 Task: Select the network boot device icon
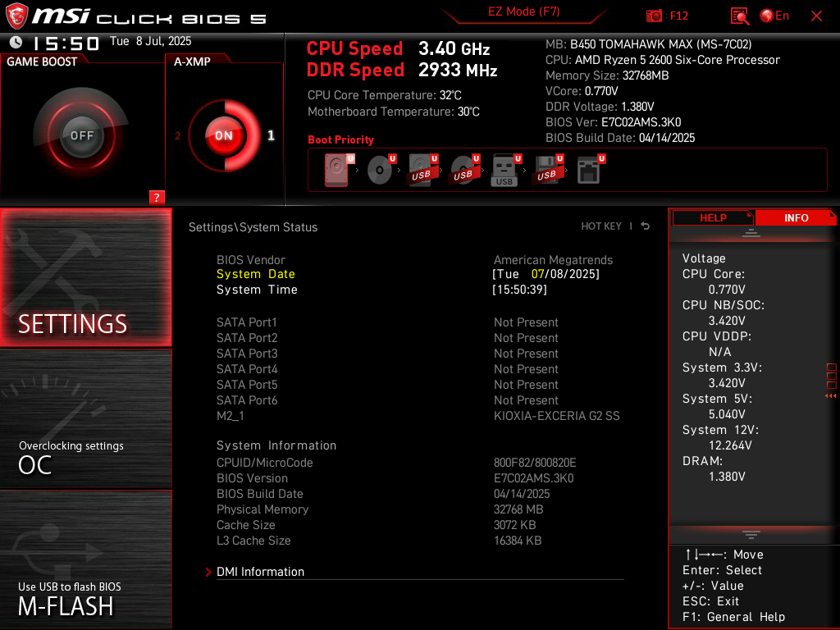coord(591,170)
